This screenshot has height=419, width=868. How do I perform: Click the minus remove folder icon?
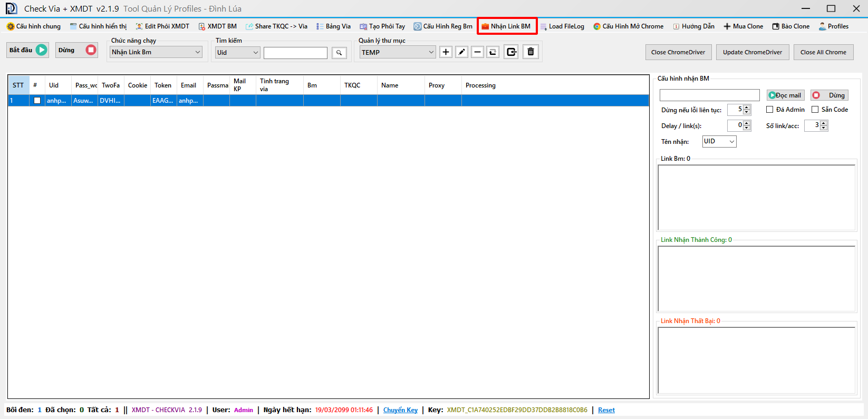tap(477, 52)
